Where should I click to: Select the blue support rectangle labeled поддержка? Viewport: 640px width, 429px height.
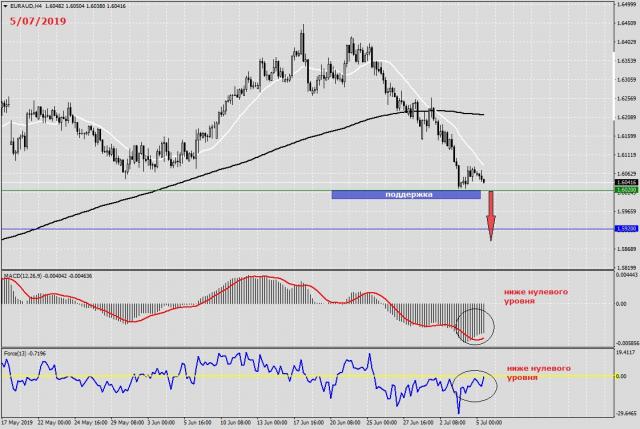406,194
